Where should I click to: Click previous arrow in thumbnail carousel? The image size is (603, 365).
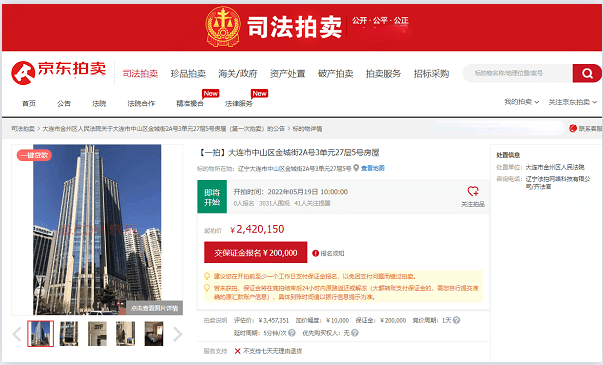pyautogui.click(x=17, y=334)
